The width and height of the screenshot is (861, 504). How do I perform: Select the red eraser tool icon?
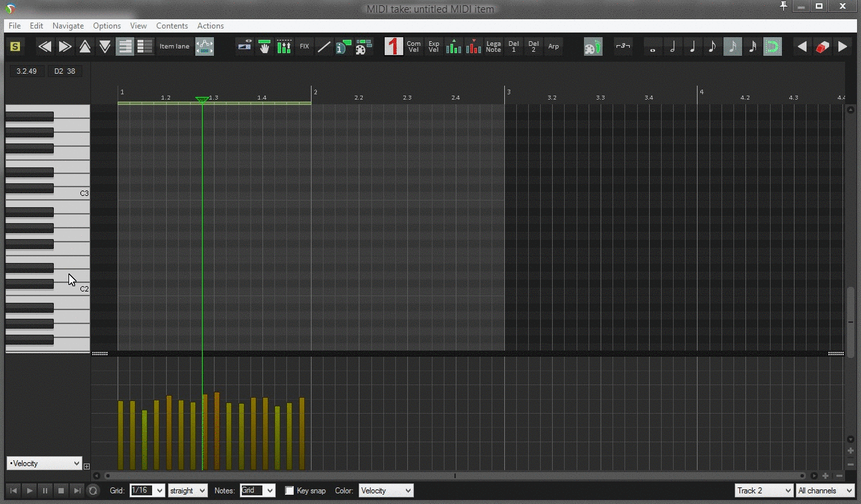822,46
